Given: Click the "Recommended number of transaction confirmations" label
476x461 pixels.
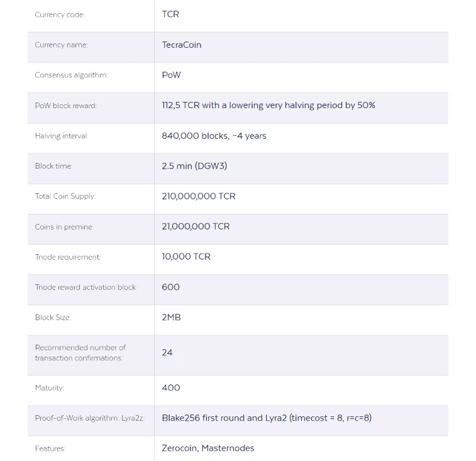Looking at the screenshot, I should (80, 353).
